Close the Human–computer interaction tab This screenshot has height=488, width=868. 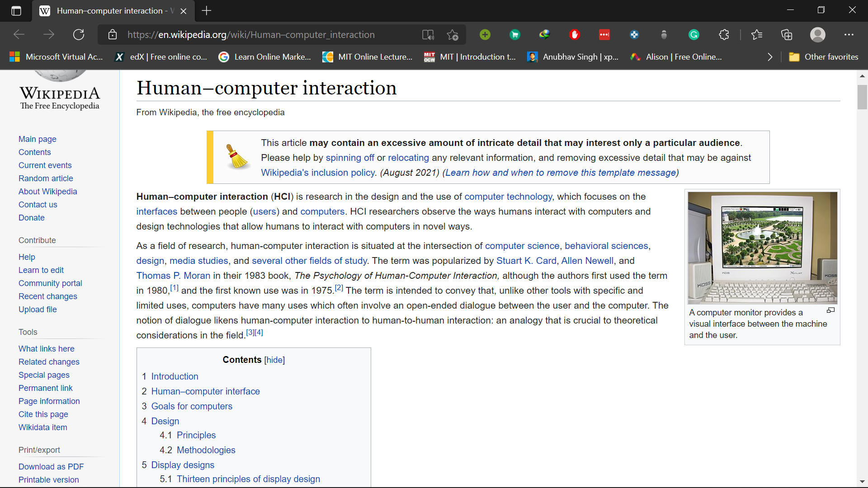184,11
